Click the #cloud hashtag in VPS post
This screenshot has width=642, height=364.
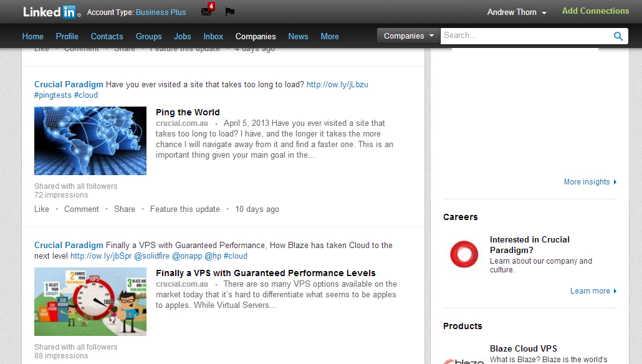point(236,256)
